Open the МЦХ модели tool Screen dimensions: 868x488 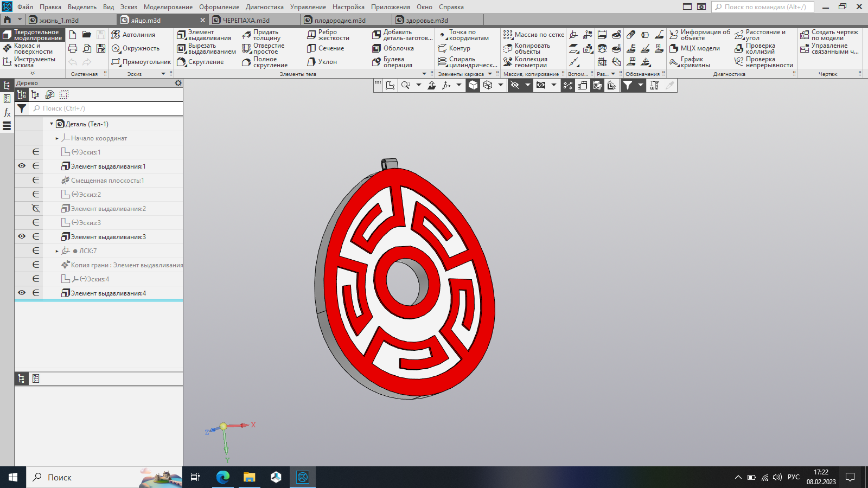695,48
